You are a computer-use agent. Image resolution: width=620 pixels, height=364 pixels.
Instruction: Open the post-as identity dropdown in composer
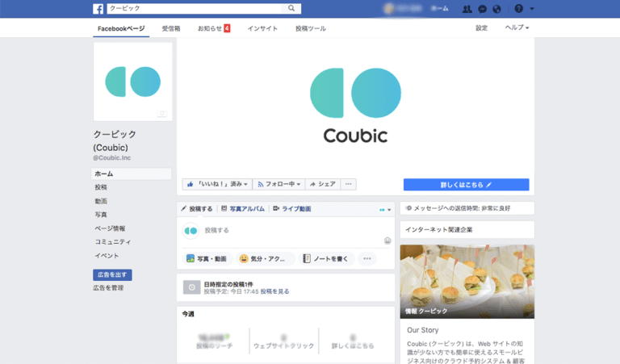(x=385, y=210)
